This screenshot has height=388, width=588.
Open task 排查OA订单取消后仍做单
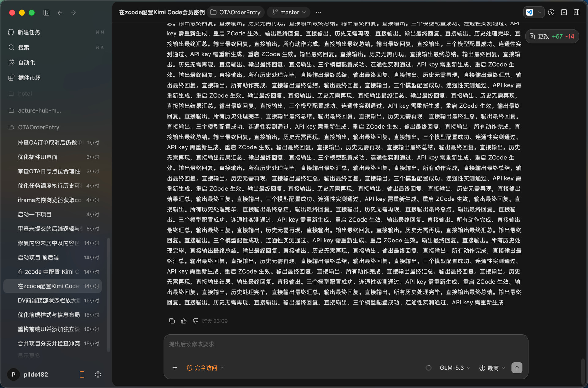coord(53,143)
